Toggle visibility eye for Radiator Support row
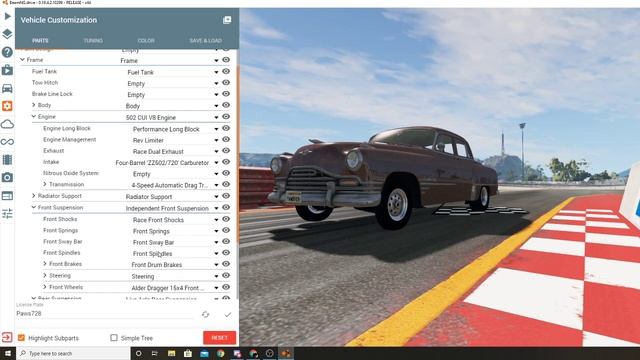The height and width of the screenshot is (360, 640). pos(226,196)
